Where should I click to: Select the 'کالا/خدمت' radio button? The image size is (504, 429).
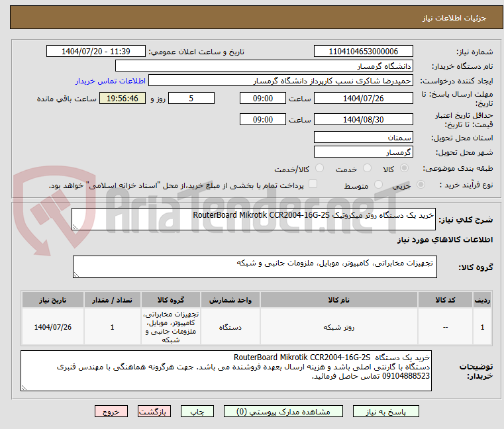[319, 168]
